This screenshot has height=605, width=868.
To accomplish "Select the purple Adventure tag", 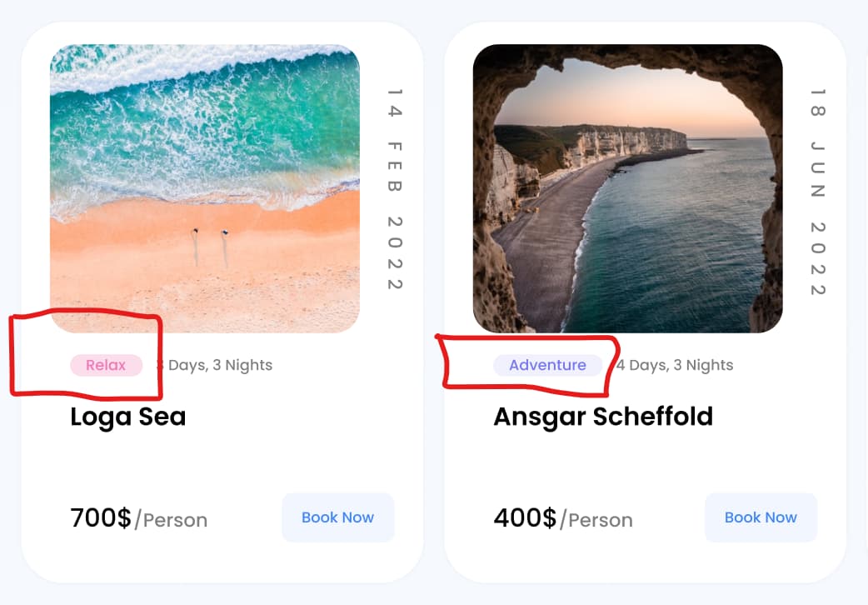I will (547, 365).
